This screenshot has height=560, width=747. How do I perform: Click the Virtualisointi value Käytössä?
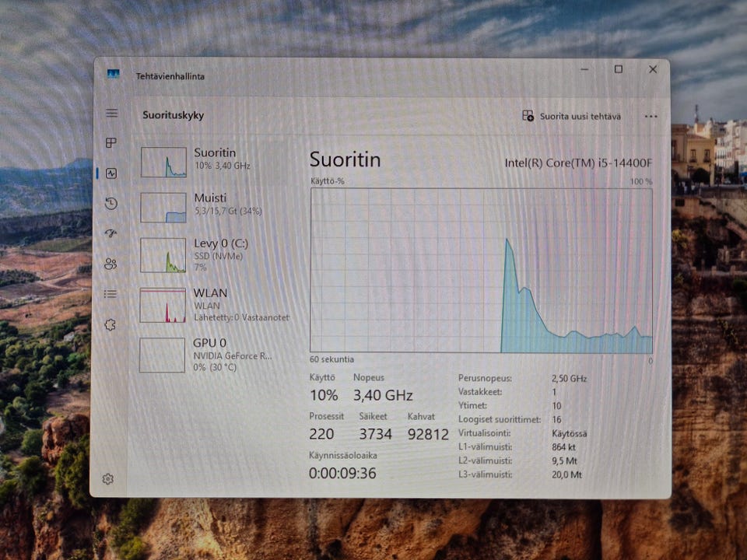570,434
